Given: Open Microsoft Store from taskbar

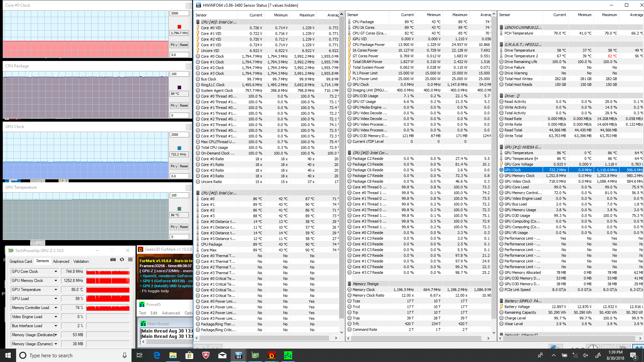Looking at the screenshot, I should (190, 355).
